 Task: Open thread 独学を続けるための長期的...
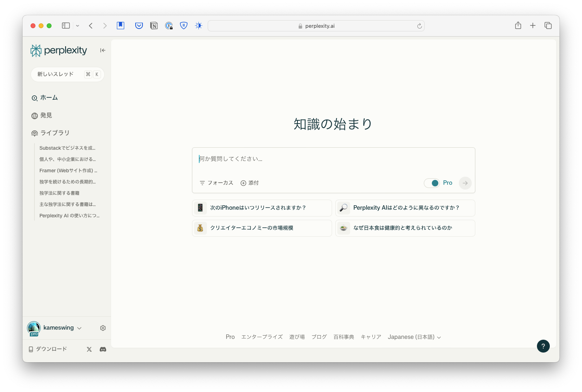pos(68,182)
